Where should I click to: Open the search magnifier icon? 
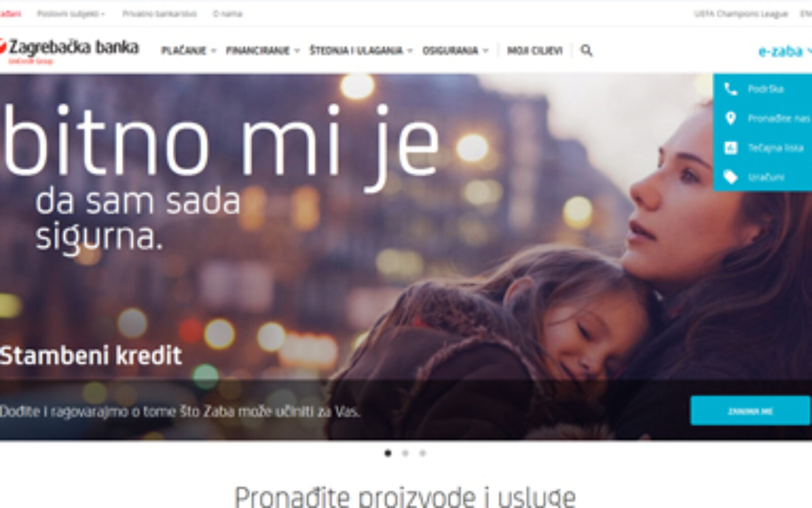tap(586, 50)
